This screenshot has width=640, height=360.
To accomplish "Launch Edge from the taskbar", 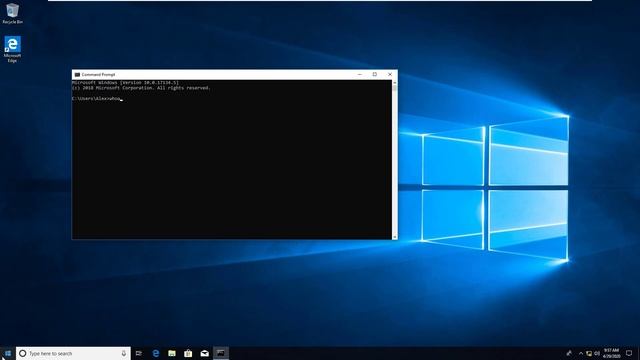I will (156, 353).
